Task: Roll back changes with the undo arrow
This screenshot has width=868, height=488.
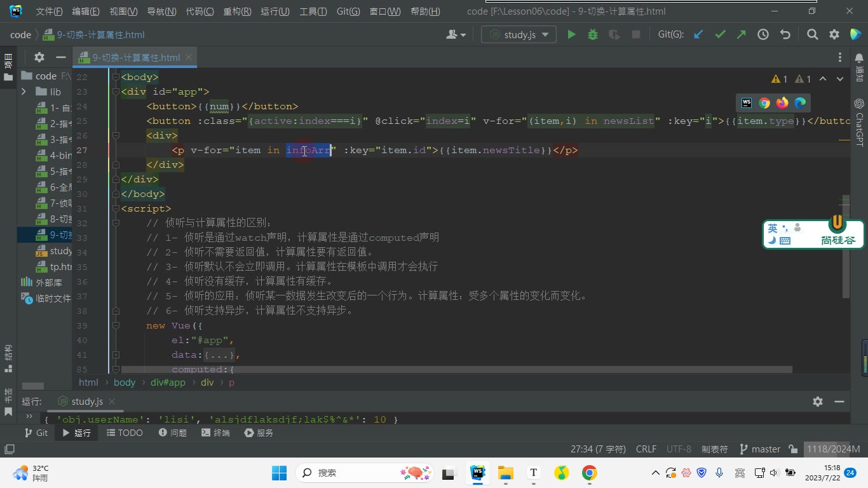Action: click(785, 35)
